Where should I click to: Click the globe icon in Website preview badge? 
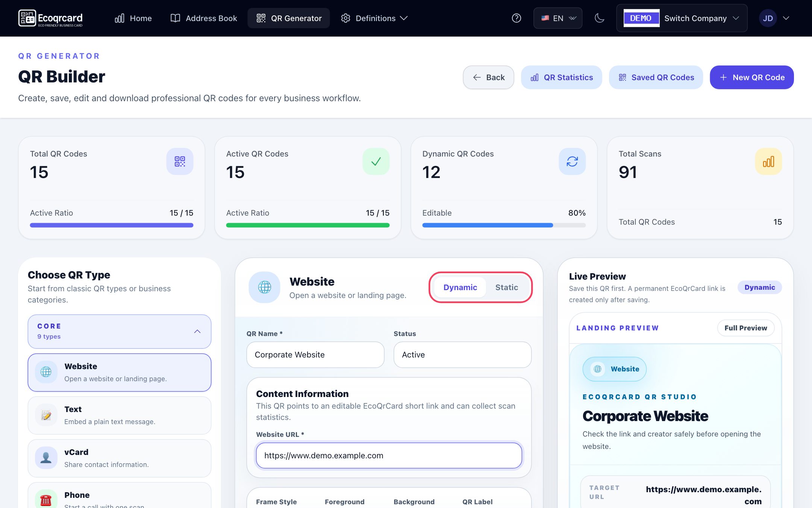pyautogui.click(x=597, y=369)
